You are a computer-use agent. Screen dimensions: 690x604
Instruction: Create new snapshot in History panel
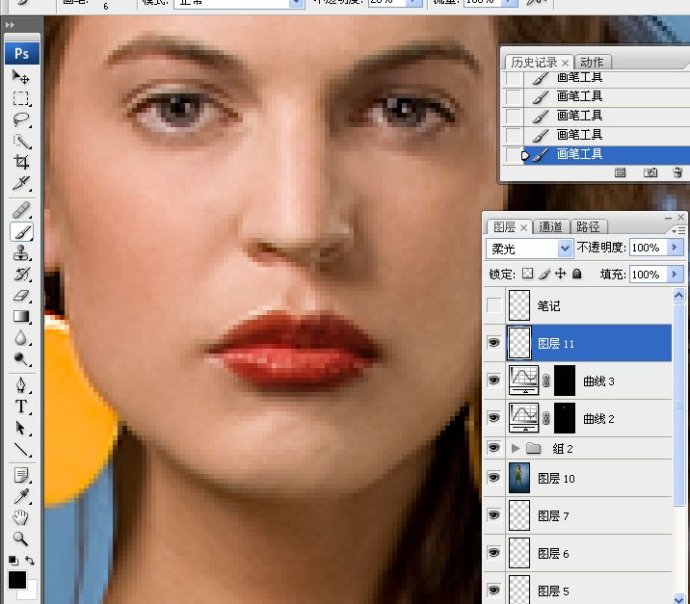tap(650, 172)
